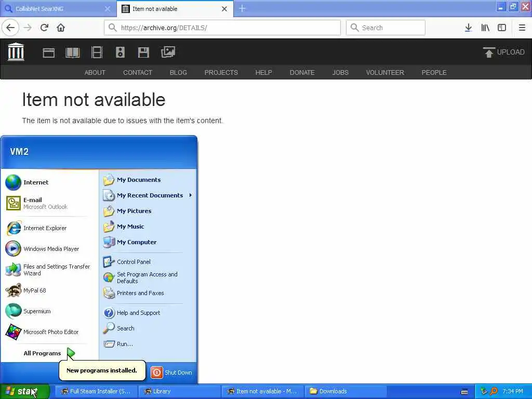Open the Texts book icon
Screen dimensions: 532x399
tap(72, 52)
